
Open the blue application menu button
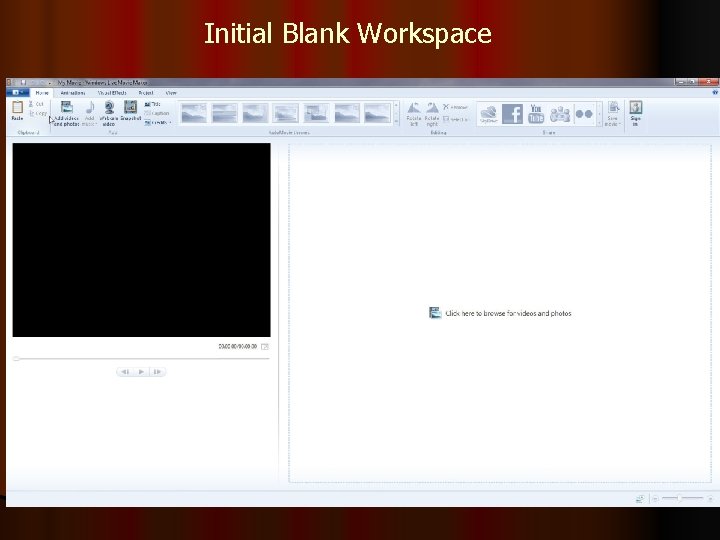(x=17, y=92)
